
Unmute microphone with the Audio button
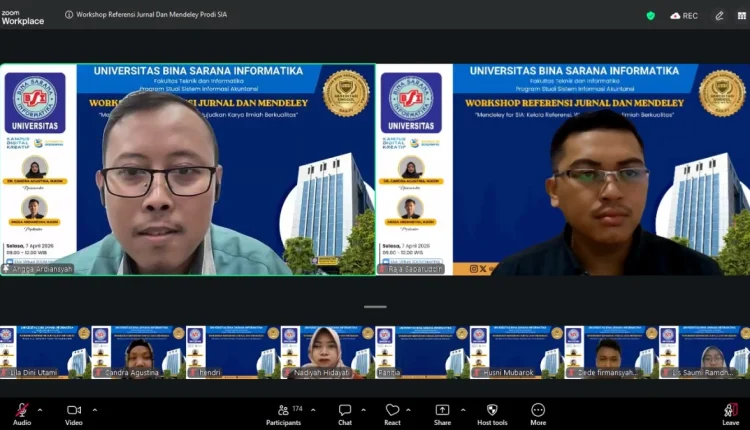22,414
